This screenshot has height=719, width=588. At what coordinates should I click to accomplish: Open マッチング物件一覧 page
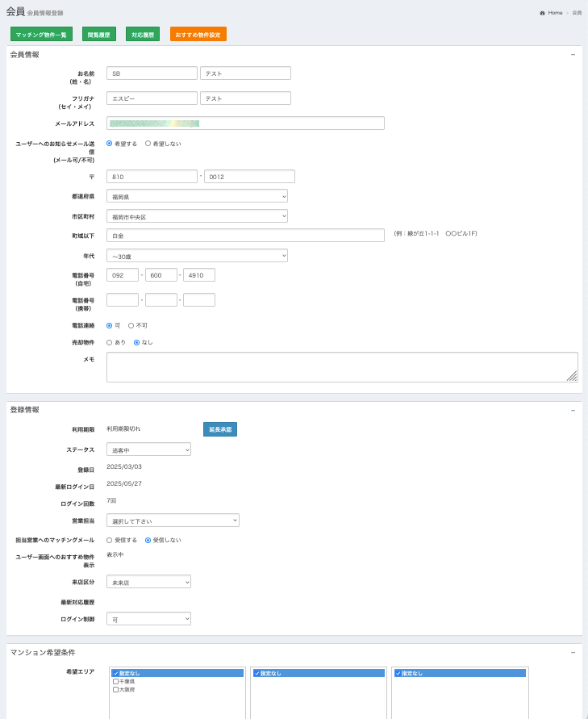coord(41,34)
